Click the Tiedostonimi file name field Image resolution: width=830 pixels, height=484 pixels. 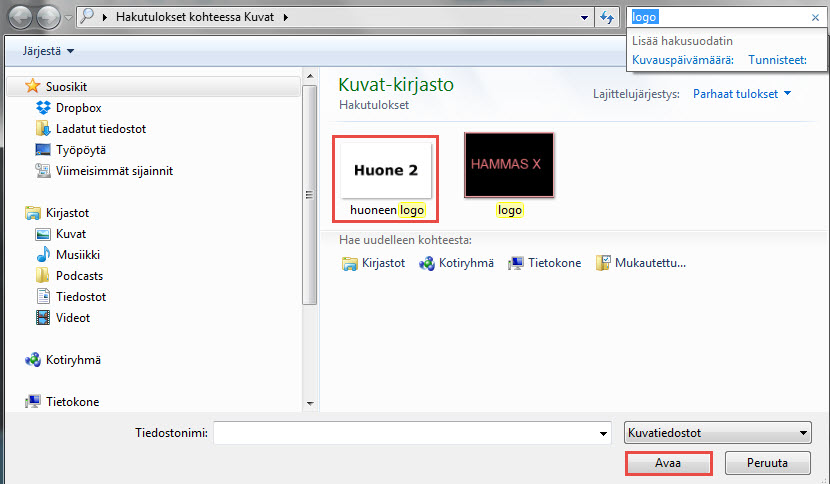pyautogui.click(x=412, y=433)
